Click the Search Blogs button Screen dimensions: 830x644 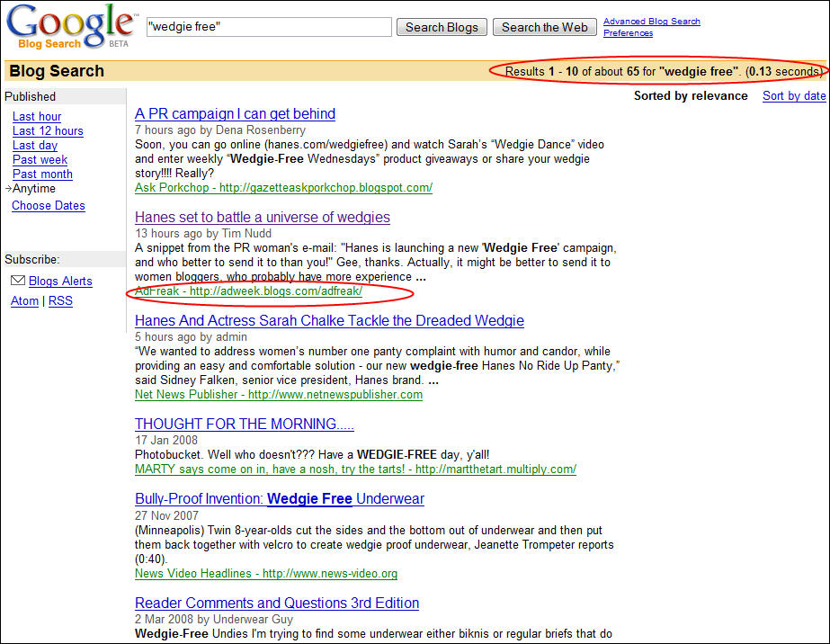(442, 27)
